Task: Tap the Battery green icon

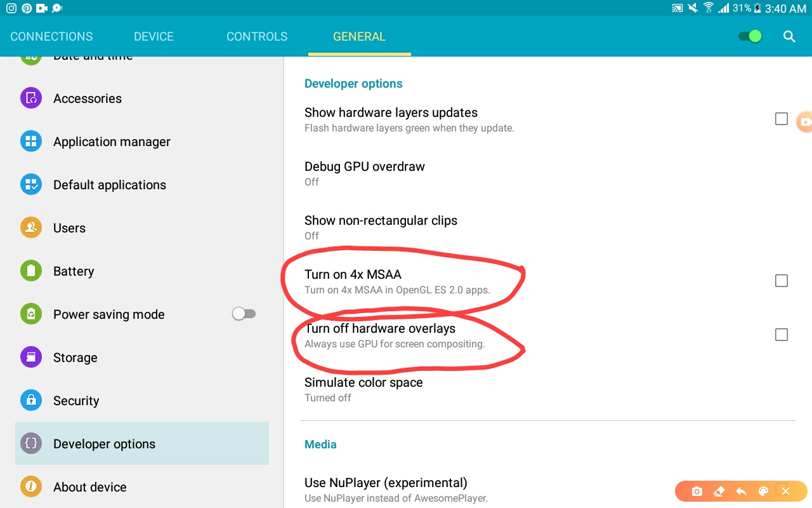Action: pyautogui.click(x=31, y=271)
